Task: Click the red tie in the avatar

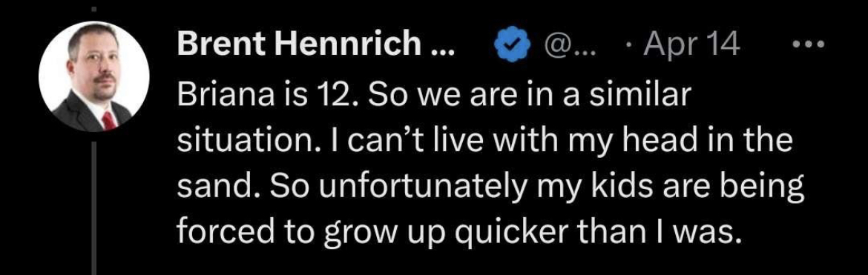Action: pyautogui.click(x=109, y=120)
